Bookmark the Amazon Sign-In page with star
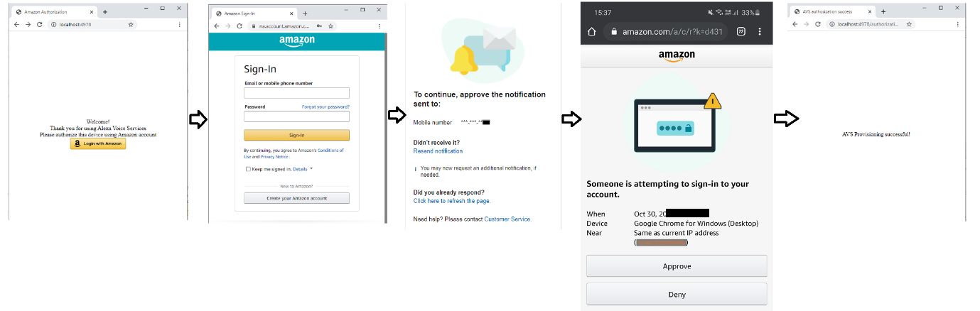 tap(331, 26)
